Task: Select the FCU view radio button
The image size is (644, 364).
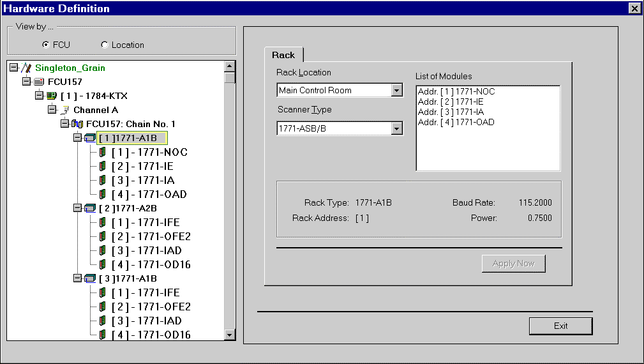Action: (45, 45)
